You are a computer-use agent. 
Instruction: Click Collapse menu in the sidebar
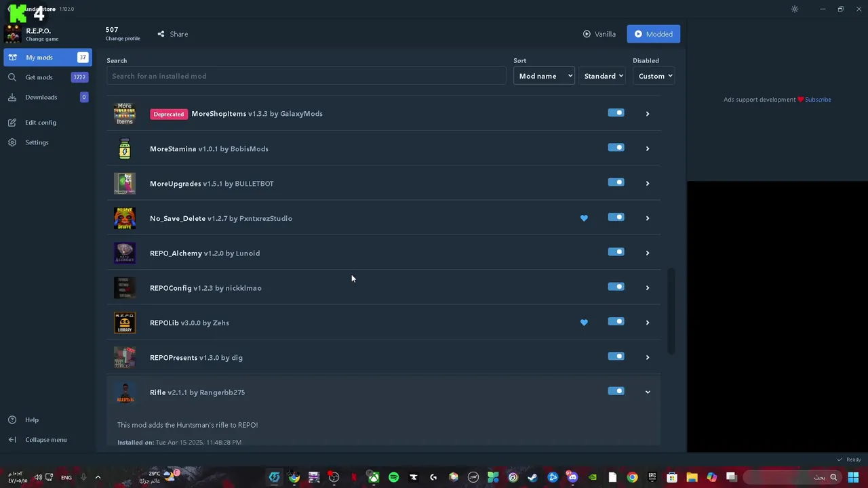[x=47, y=440]
